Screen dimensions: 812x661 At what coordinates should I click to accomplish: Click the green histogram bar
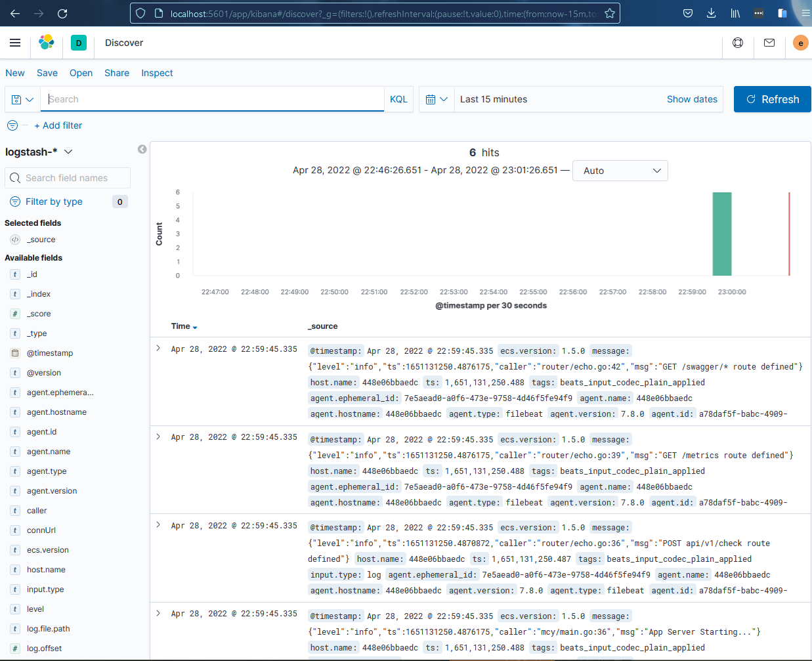click(x=721, y=234)
